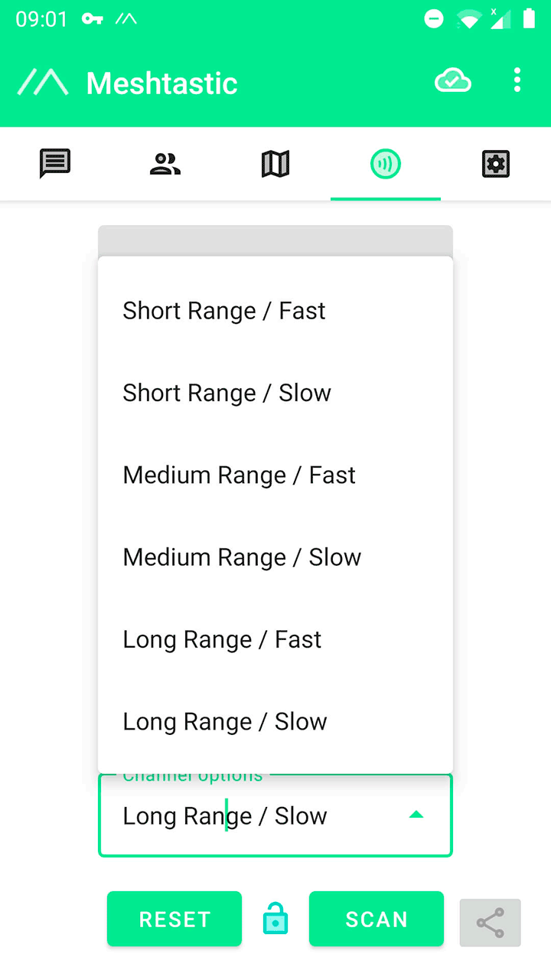The height and width of the screenshot is (980, 551).
Task: Open the Messages tab icon
Action: coord(55,164)
